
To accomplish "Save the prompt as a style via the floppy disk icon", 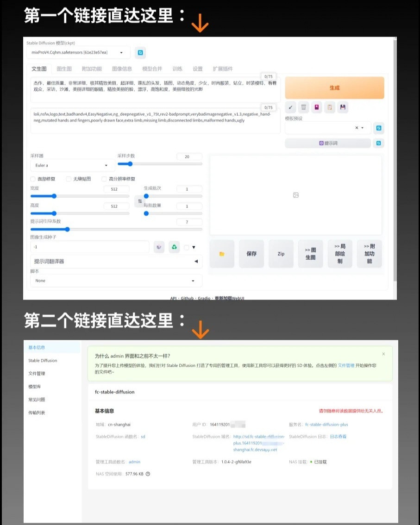I will pos(343,107).
